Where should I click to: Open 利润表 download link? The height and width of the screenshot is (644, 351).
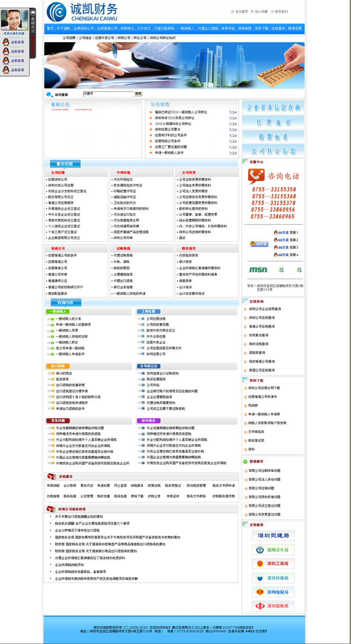(253, 406)
